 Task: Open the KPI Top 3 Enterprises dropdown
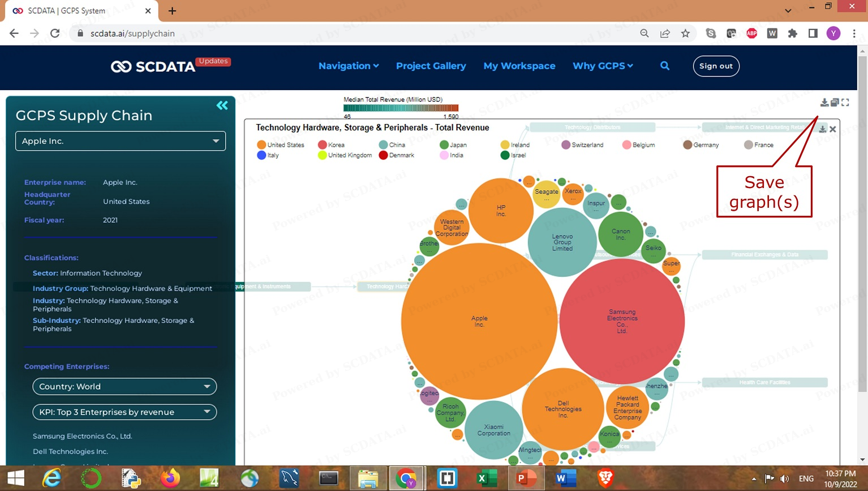[x=124, y=412]
